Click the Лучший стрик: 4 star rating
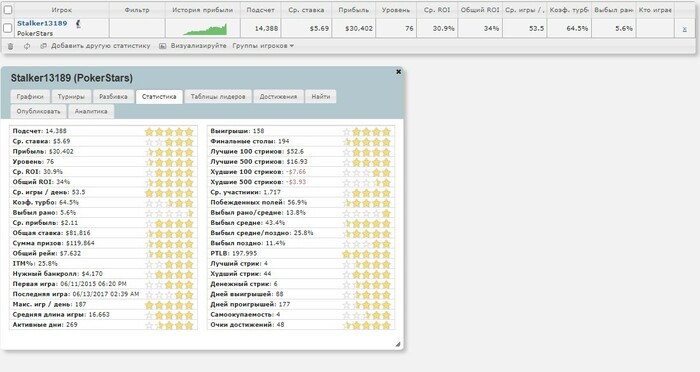This screenshot has height=372, width=700. click(367, 264)
